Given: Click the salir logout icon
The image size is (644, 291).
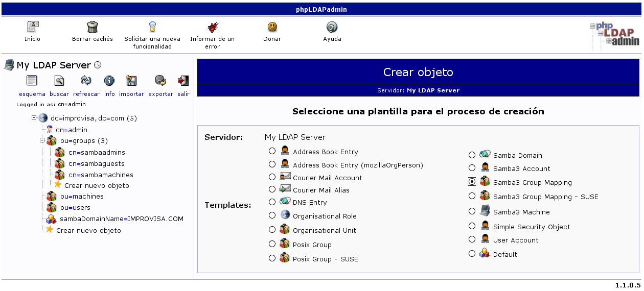Looking at the screenshot, I should (x=183, y=80).
